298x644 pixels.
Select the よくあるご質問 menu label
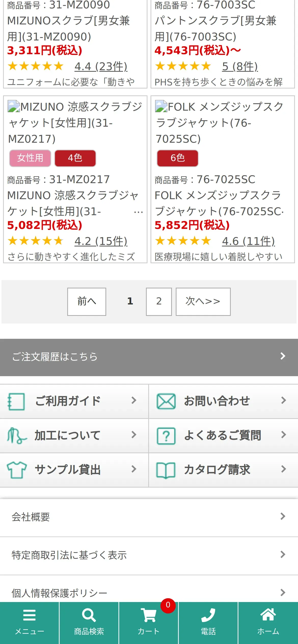223,435
